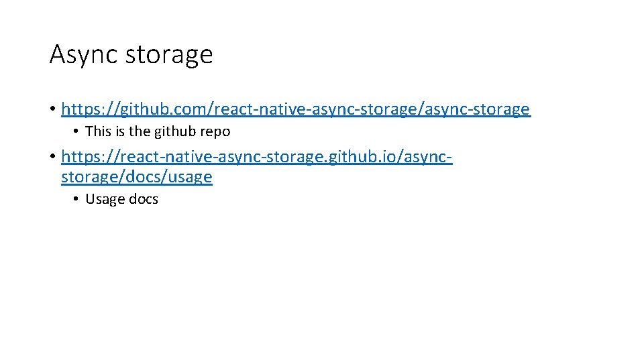Click the "Usage docs" sub-bullet text

121,199
